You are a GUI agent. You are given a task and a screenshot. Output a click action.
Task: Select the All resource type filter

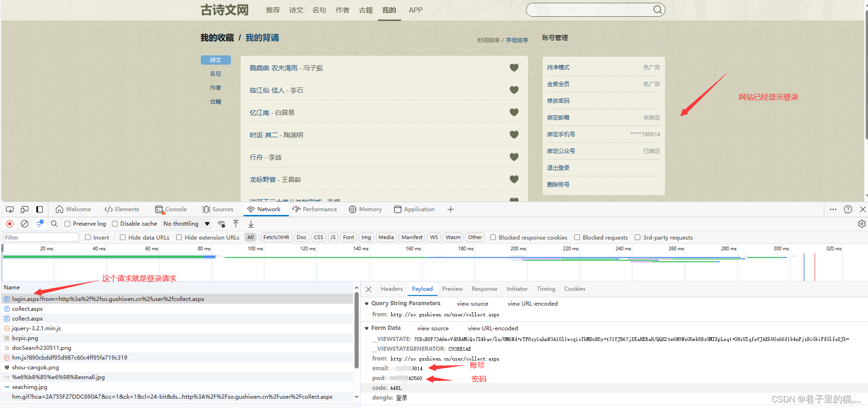pos(250,237)
